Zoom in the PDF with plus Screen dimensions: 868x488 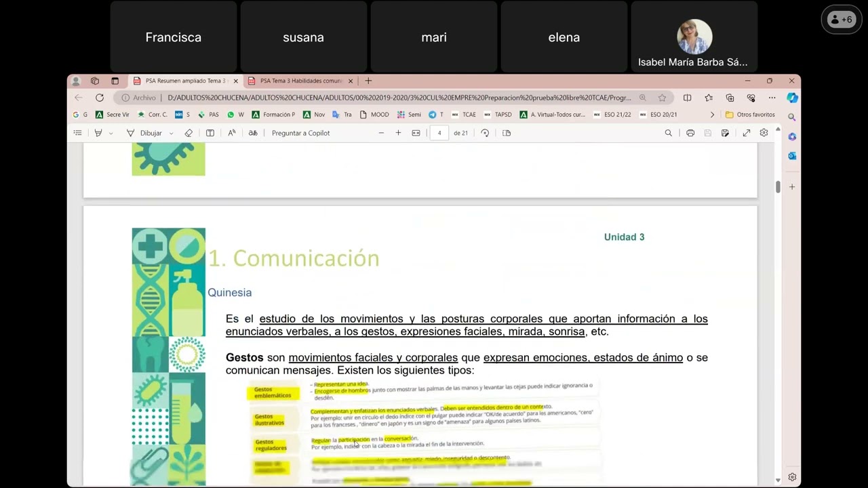(x=398, y=133)
